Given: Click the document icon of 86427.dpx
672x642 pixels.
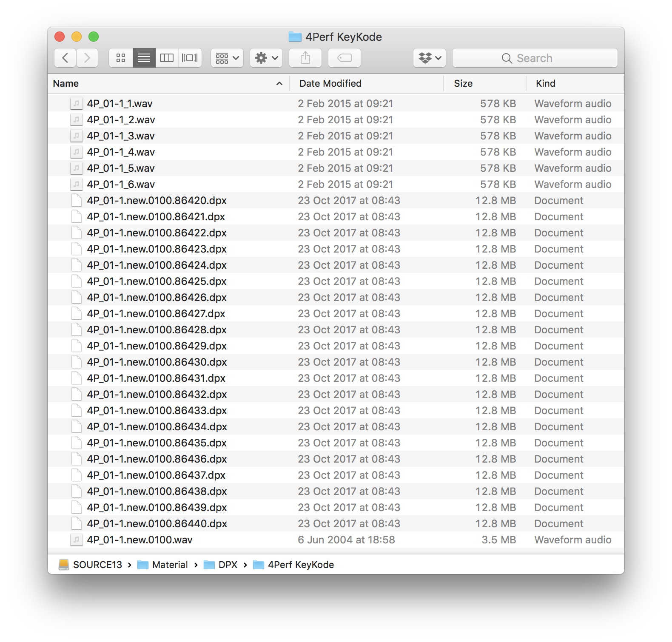Looking at the screenshot, I should [77, 313].
